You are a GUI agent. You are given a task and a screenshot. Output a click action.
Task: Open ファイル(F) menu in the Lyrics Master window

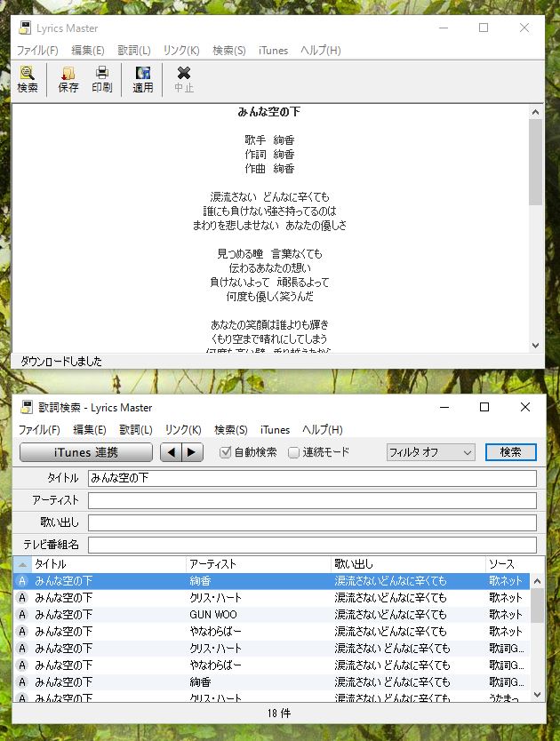37,50
